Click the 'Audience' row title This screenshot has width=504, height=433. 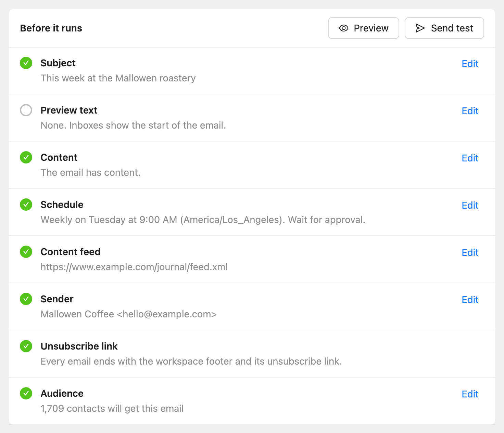click(62, 393)
